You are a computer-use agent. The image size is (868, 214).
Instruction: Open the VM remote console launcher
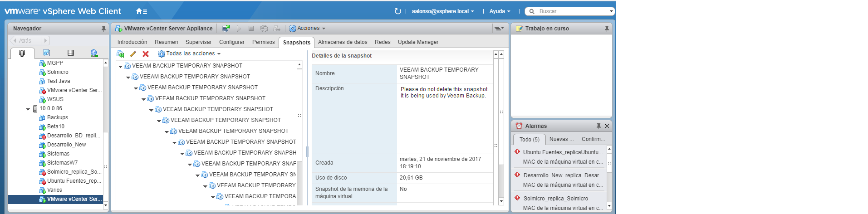[226, 29]
